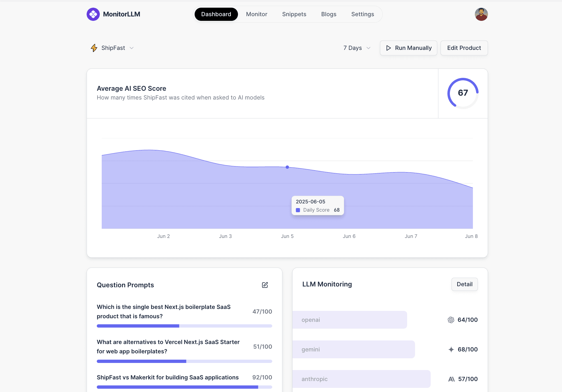
Task: Click the MonitorLLM logo icon
Action: [93, 14]
